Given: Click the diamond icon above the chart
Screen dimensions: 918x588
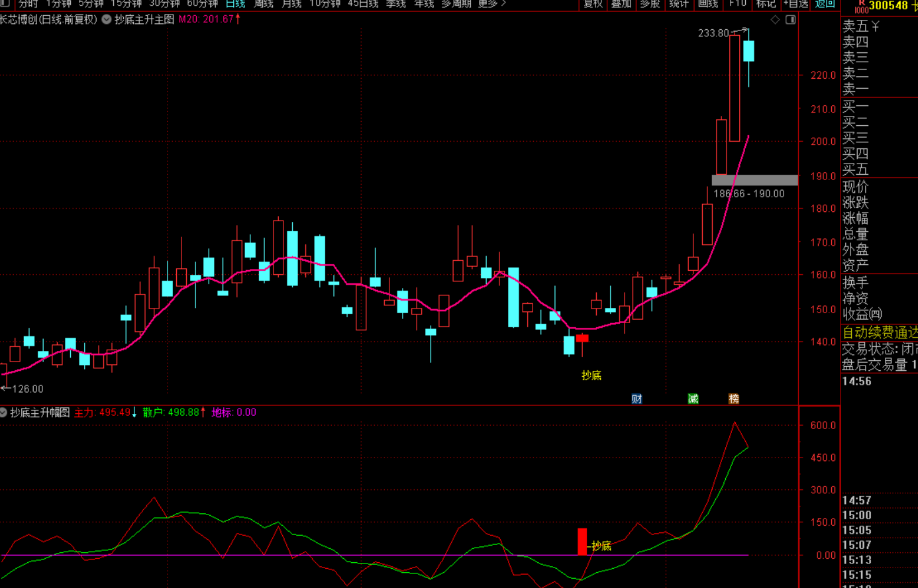Looking at the screenshot, I should (775, 20).
